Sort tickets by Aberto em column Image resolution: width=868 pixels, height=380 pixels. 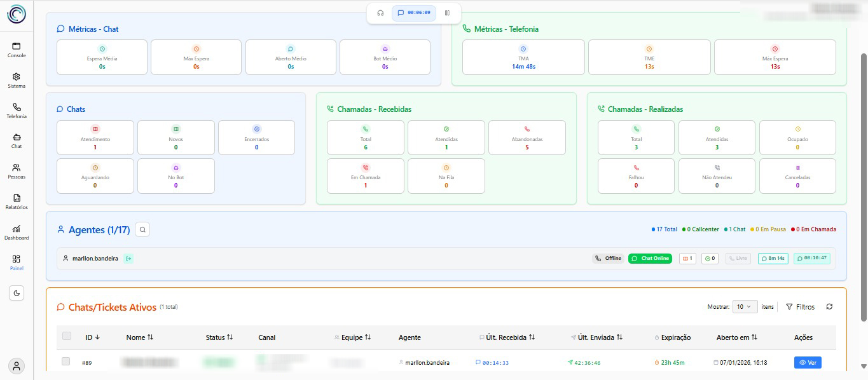click(x=736, y=337)
